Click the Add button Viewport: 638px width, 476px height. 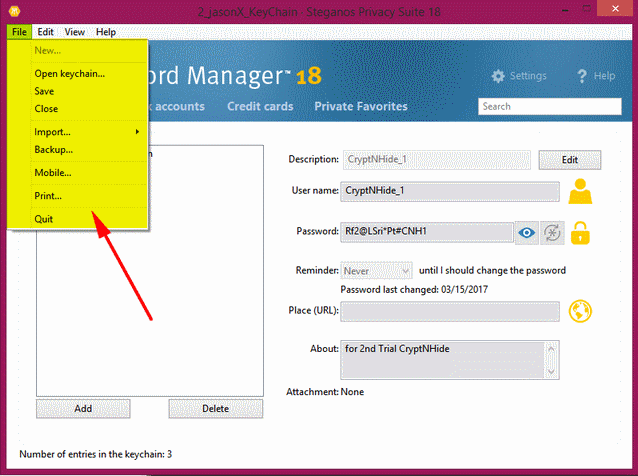(x=83, y=408)
